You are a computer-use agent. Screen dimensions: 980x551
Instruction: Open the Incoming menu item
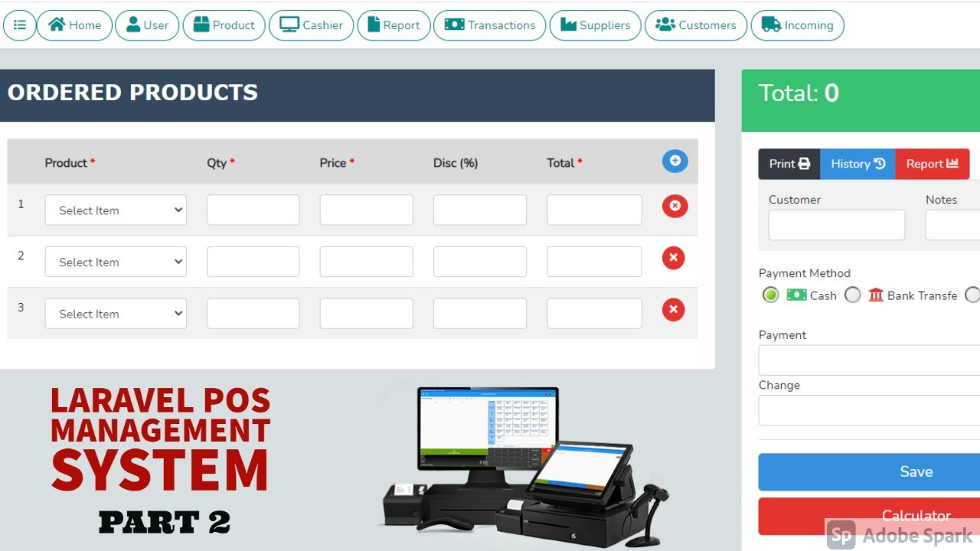tap(797, 25)
